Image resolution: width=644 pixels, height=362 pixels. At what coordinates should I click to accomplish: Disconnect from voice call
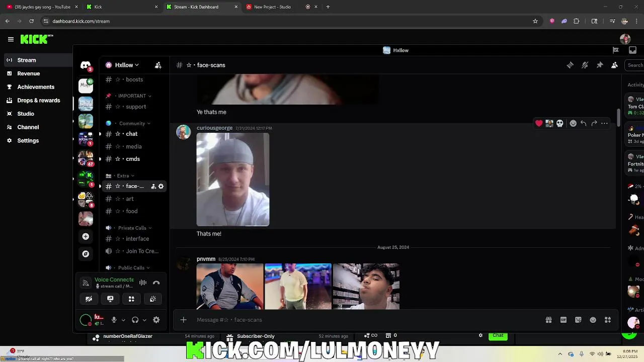coord(156,283)
